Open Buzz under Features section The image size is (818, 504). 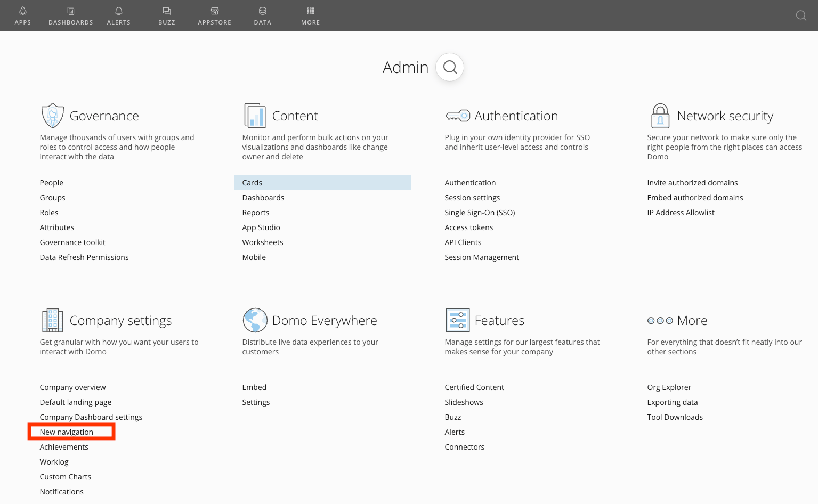453,417
